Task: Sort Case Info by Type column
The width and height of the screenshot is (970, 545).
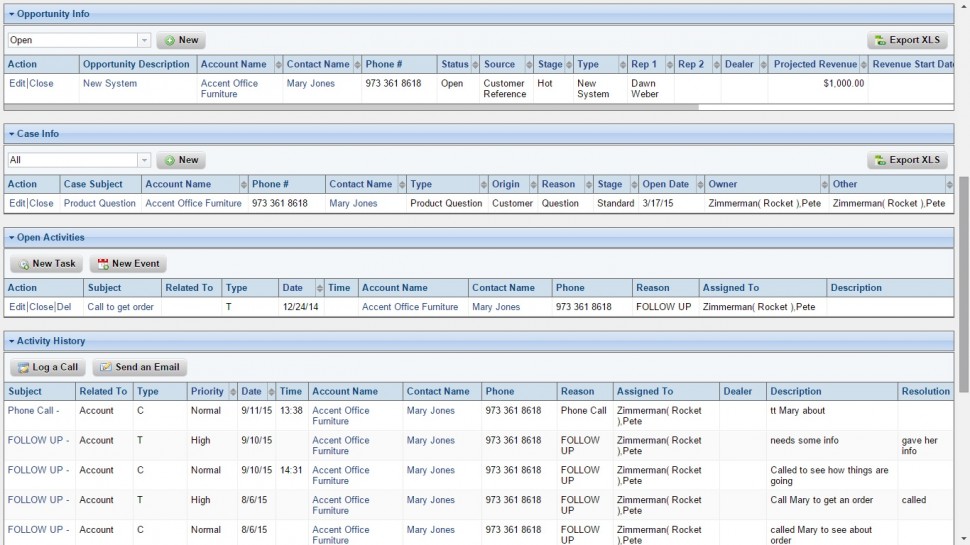Action: coord(484,184)
